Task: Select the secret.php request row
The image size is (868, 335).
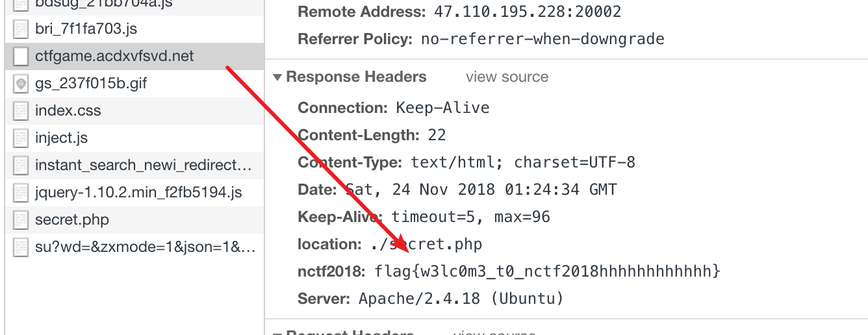Action: 72,220
